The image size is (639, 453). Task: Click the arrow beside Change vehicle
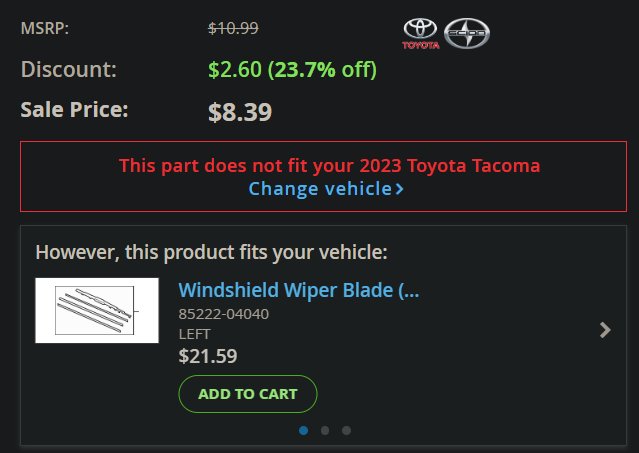click(400, 189)
